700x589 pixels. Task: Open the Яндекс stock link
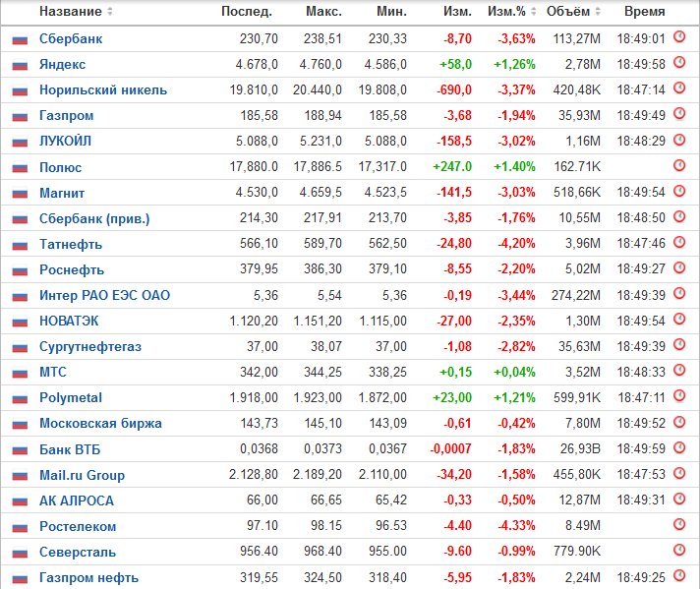point(63,64)
